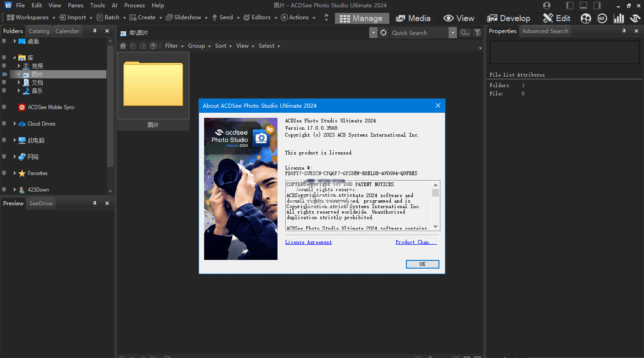Click the notices scrollbar in About dialog

pos(436,205)
